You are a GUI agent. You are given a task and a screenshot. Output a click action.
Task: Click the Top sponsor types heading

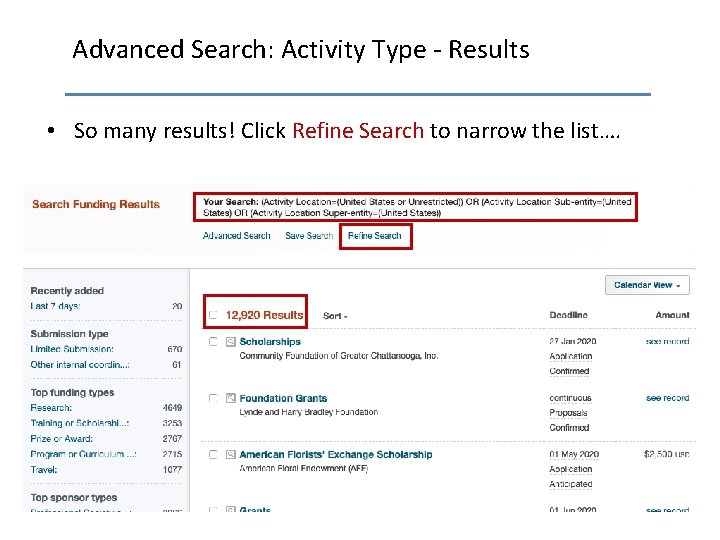tap(74, 498)
